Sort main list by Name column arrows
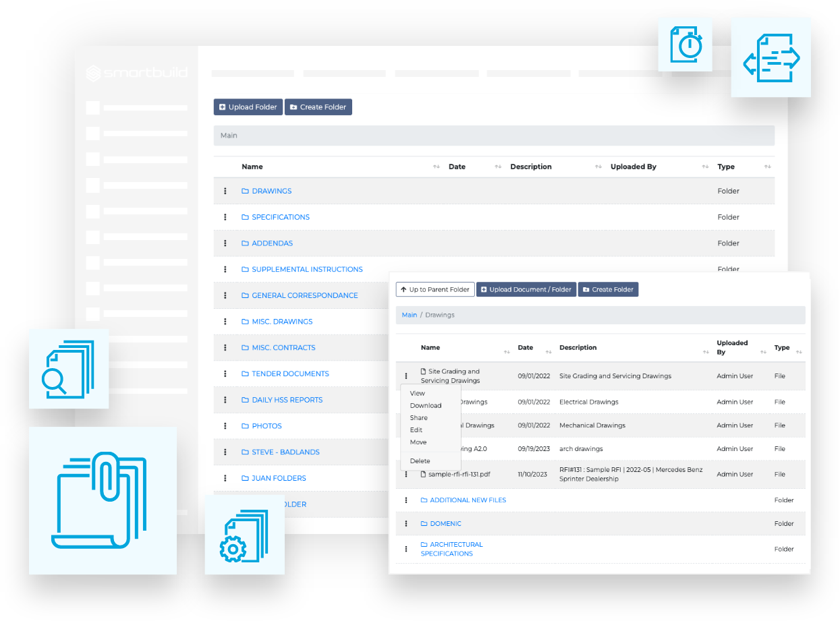The image size is (840, 621). [436, 167]
